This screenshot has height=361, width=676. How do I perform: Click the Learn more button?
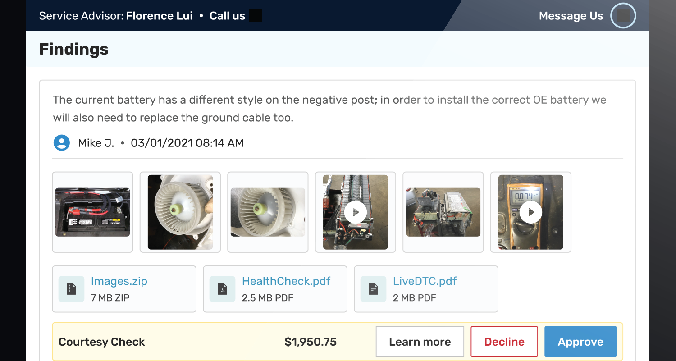pyautogui.click(x=420, y=342)
